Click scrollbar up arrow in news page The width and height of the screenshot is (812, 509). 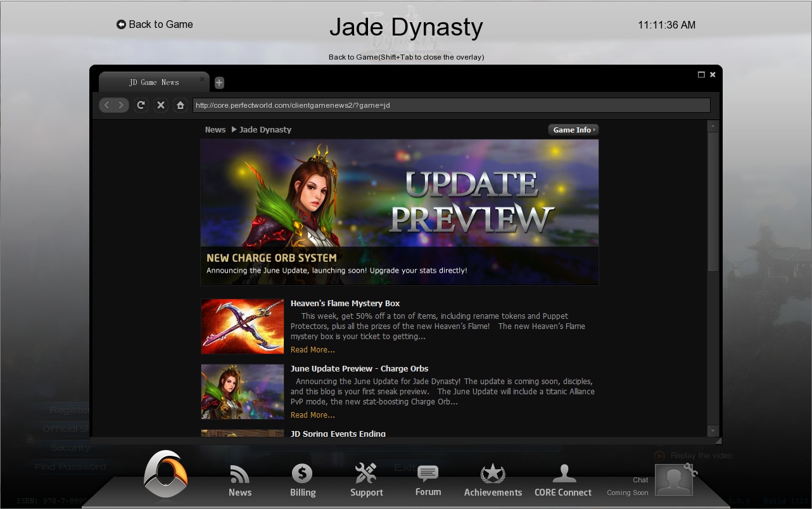tap(713, 127)
